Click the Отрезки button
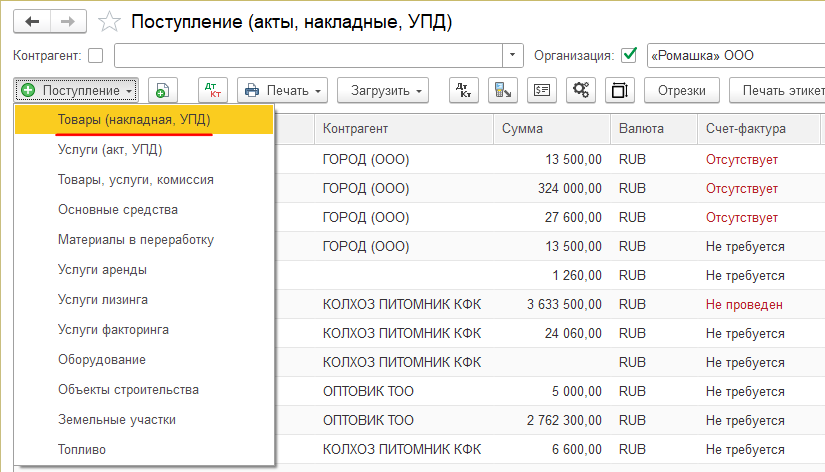This screenshot has width=825, height=472. (x=682, y=90)
